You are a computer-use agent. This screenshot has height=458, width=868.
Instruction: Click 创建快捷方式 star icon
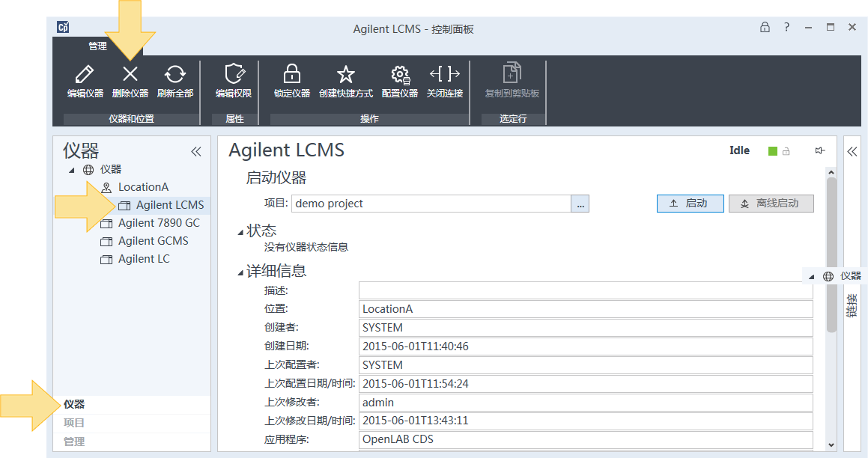pos(345,74)
